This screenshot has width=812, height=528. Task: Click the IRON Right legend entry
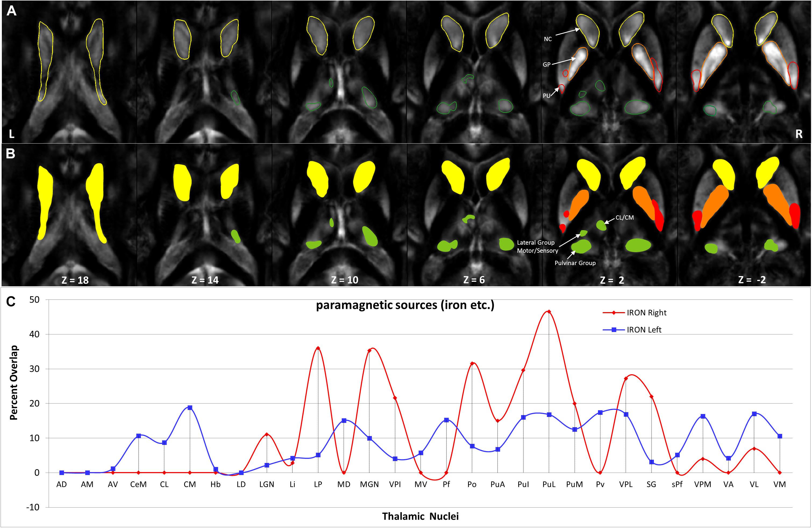(635, 312)
